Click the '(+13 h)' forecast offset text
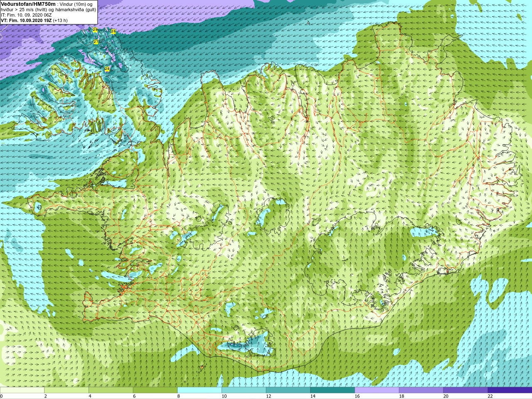This screenshot has width=532, height=399. [x=60, y=20]
